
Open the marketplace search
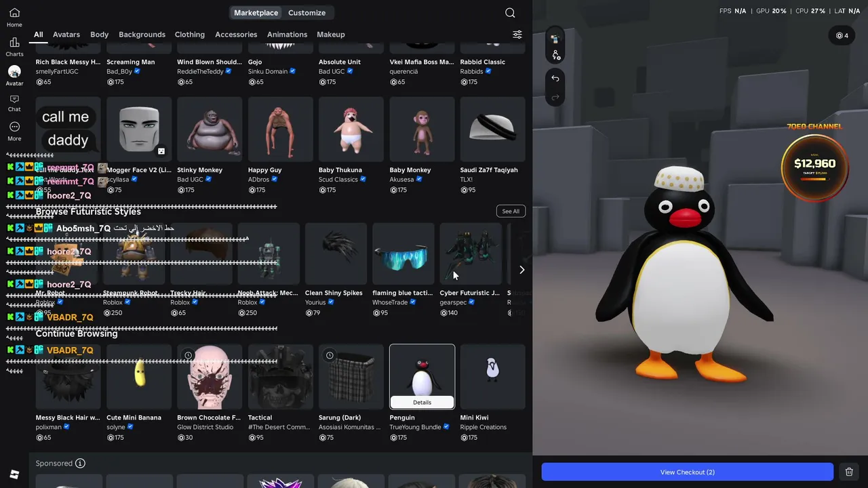click(510, 13)
